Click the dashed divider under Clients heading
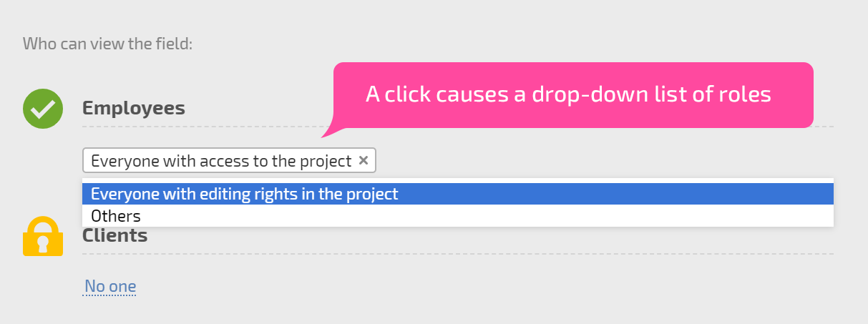This screenshot has height=324, width=868. 458,253
